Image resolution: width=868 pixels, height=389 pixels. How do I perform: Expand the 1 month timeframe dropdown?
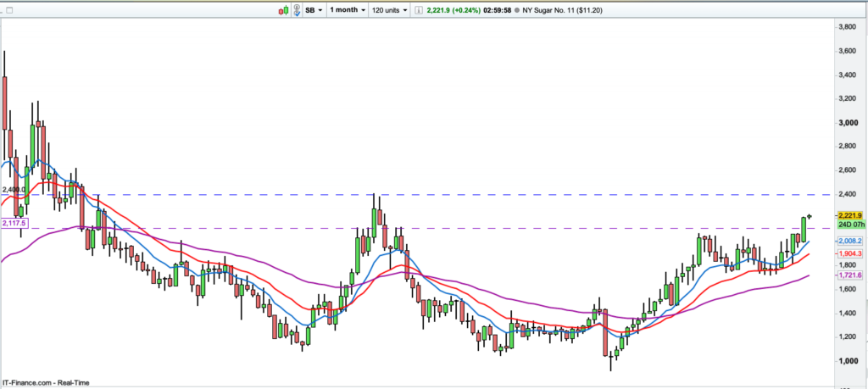coord(348,9)
